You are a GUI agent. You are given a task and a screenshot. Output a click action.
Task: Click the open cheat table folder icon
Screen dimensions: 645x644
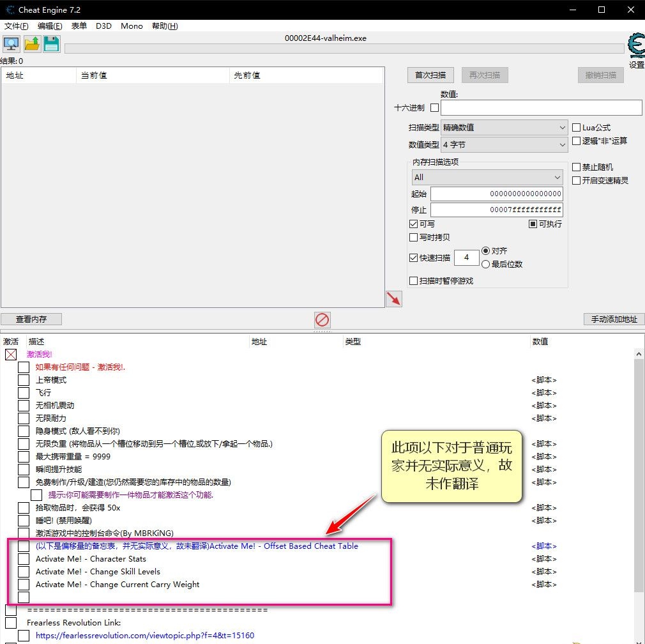(31, 44)
